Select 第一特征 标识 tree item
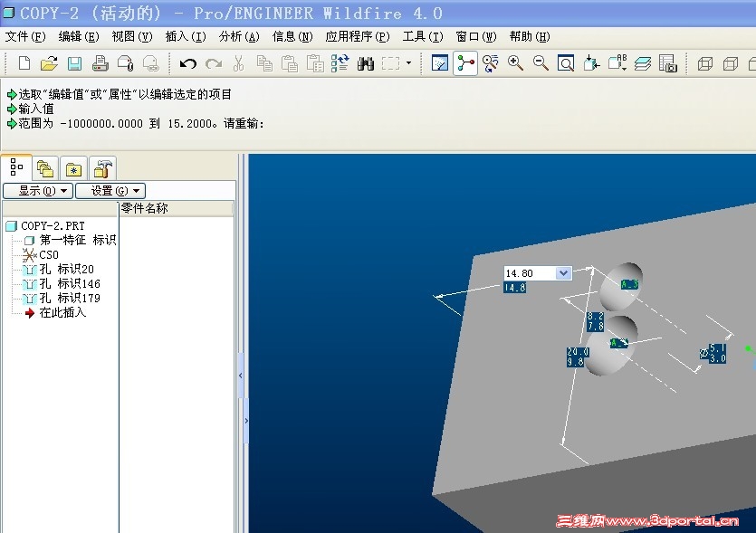Viewport: 756px width, 533px height. point(77,240)
